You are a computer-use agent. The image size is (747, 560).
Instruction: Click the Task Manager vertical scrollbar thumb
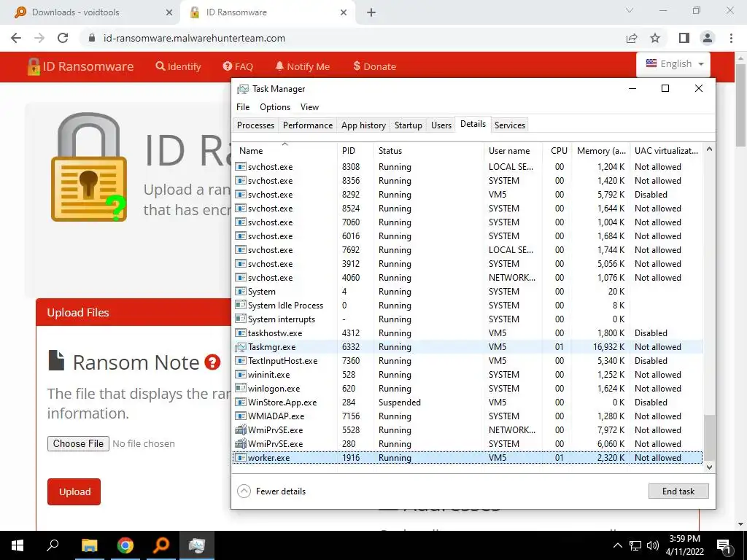709,437
